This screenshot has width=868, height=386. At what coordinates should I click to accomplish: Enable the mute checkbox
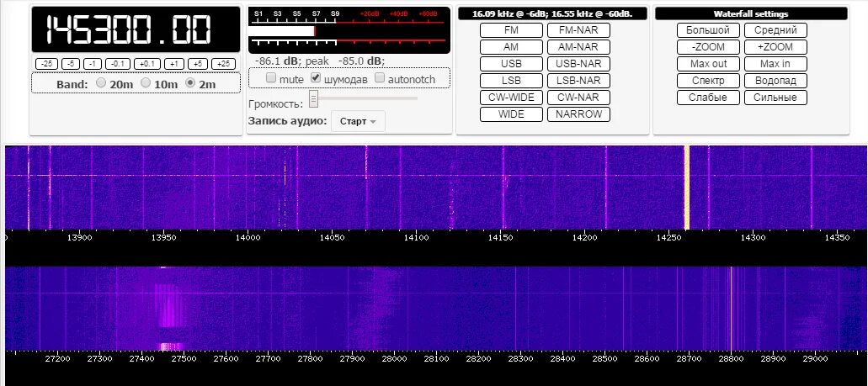(271, 78)
